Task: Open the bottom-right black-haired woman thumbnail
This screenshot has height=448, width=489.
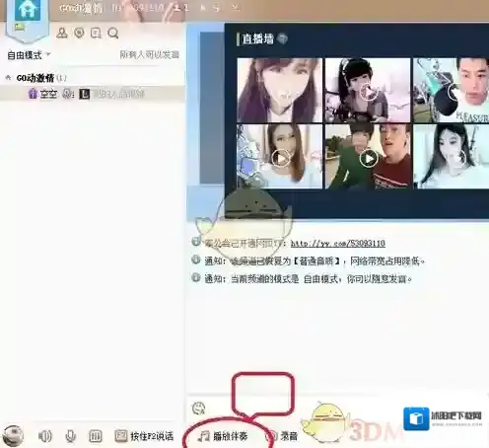Action: 452,157
